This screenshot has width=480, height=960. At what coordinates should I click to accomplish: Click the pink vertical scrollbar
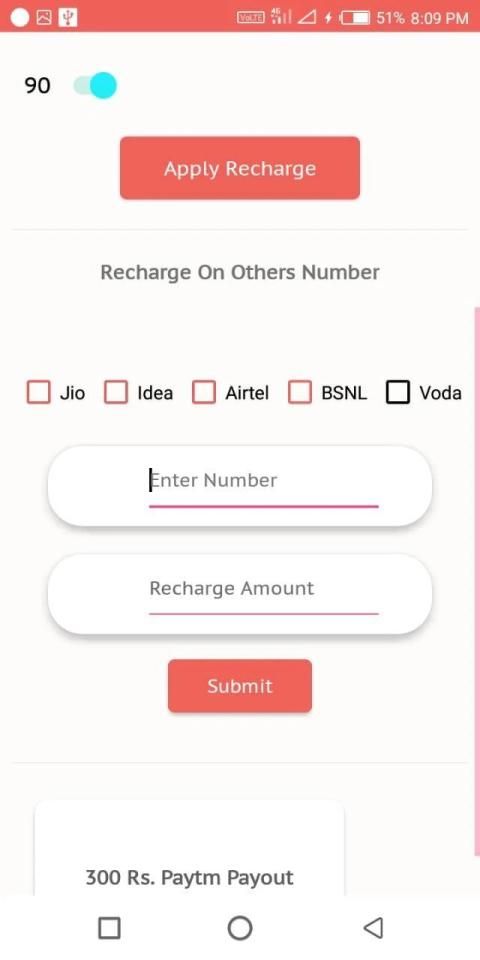click(x=477, y=580)
